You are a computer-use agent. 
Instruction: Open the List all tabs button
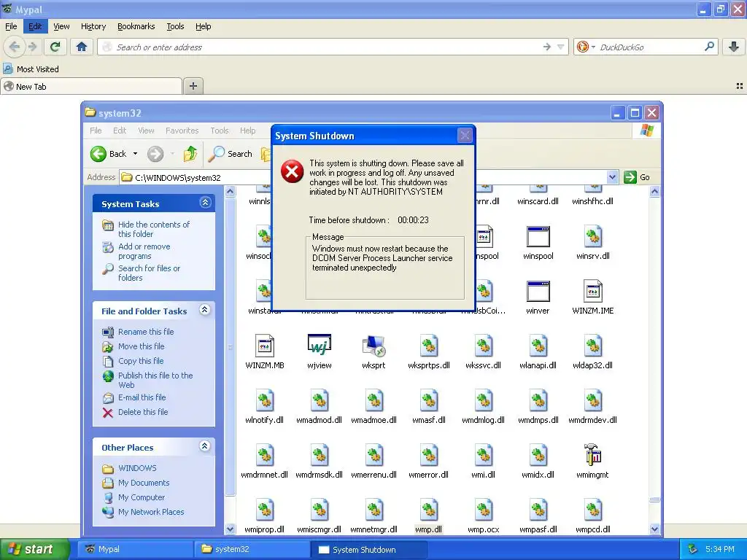click(740, 86)
